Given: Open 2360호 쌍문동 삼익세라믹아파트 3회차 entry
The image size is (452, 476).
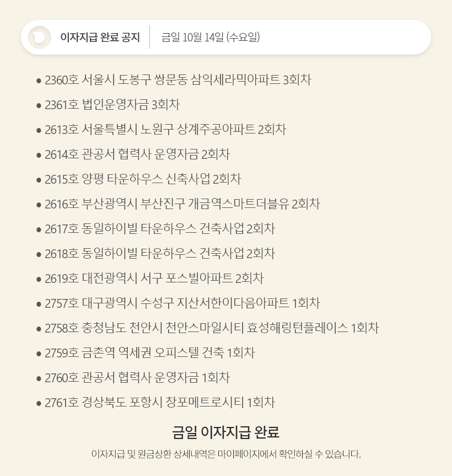Looking at the screenshot, I should [177, 80].
